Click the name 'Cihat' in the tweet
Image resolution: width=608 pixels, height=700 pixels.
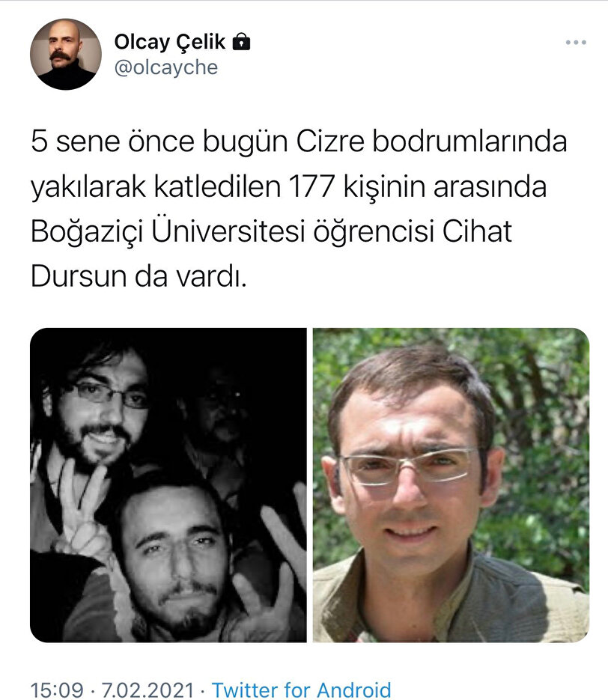point(477,231)
